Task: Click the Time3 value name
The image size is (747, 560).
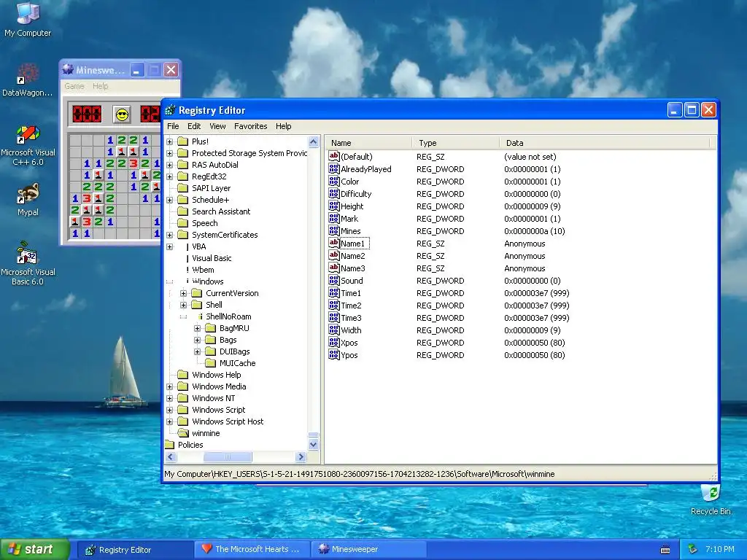Action: pos(351,318)
